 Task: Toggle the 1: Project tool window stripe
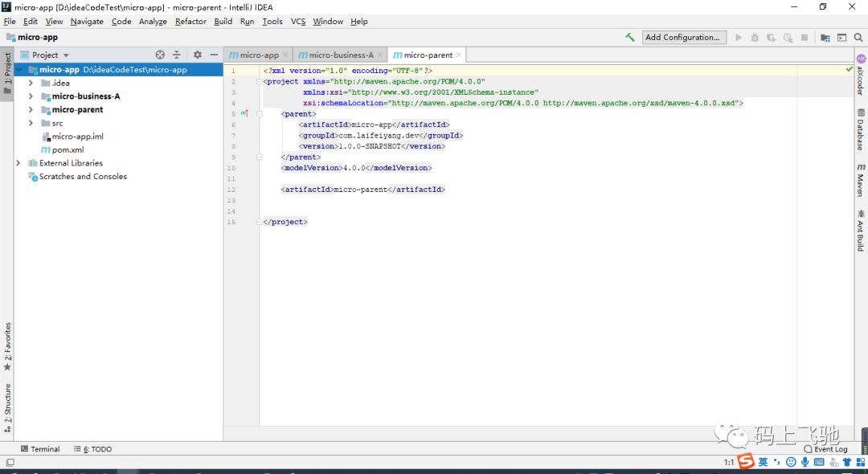7,74
